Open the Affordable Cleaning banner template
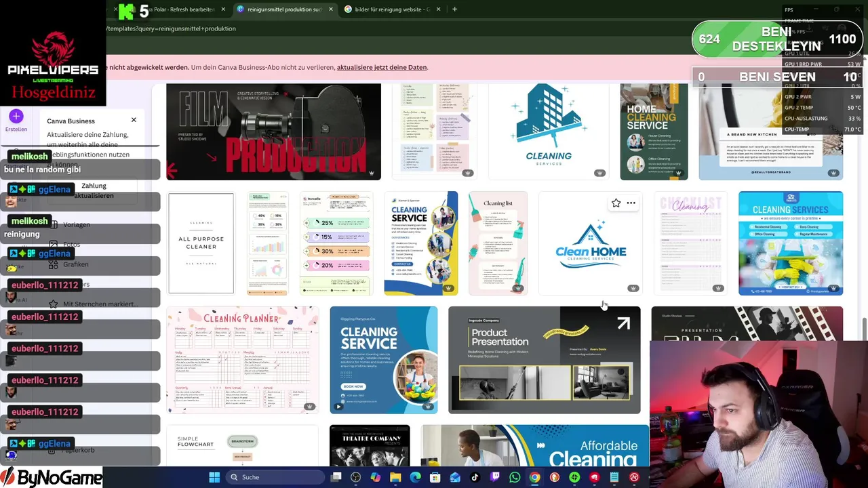Screen dimensions: 868x488 tap(534, 445)
